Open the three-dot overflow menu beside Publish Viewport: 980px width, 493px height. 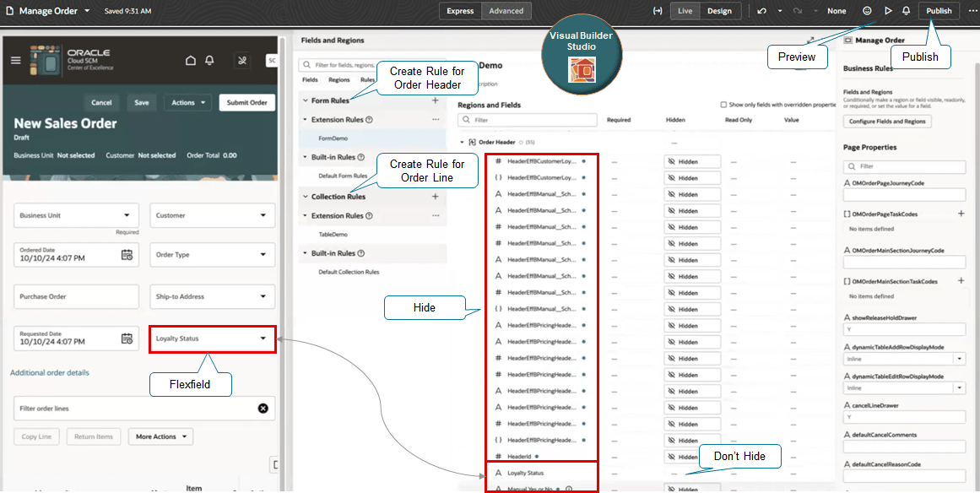pos(972,11)
